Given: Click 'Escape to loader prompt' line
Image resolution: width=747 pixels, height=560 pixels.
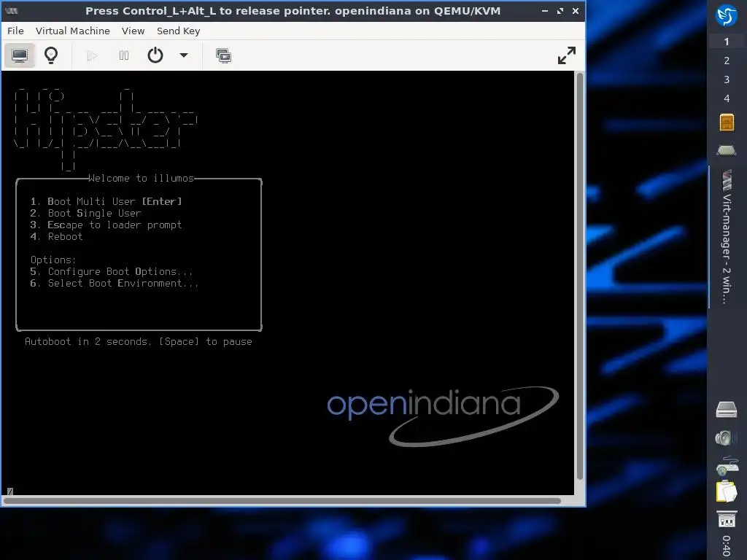Looking at the screenshot, I should [x=106, y=225].
